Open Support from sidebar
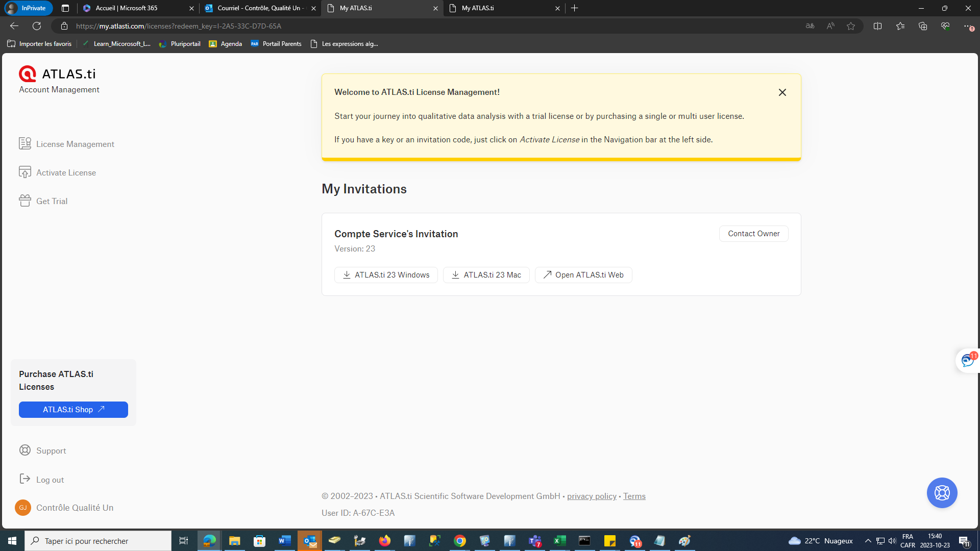This screenshot has width=980, height=551. pos(51,450)
